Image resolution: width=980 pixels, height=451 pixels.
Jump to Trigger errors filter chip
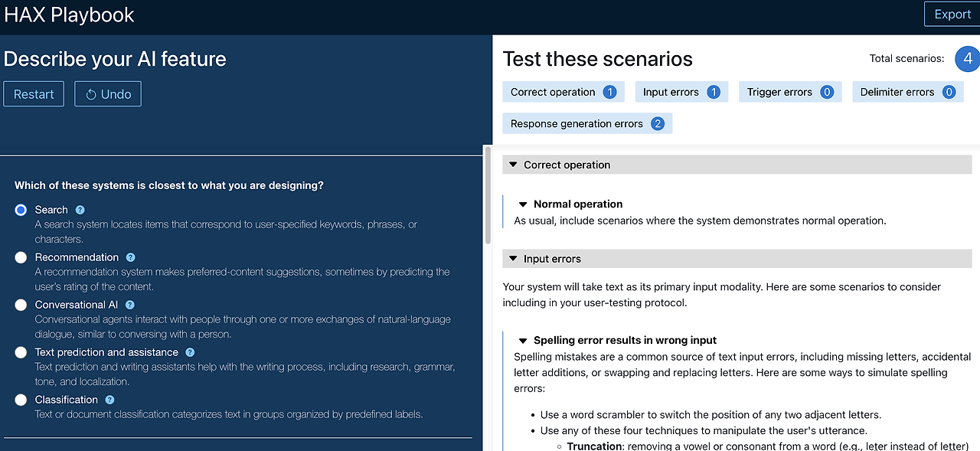tap(789, 92)
